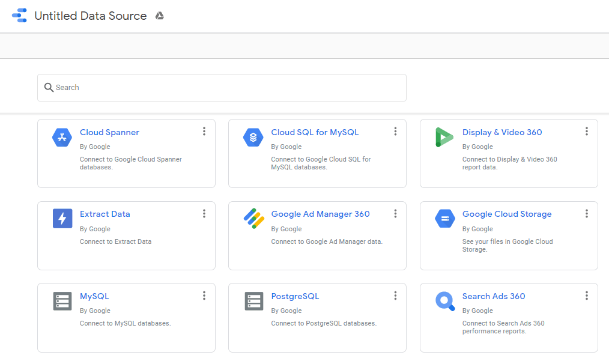Open the options menu on the Search Ads 360 card
609x364 pixels.
pos(587,295)
